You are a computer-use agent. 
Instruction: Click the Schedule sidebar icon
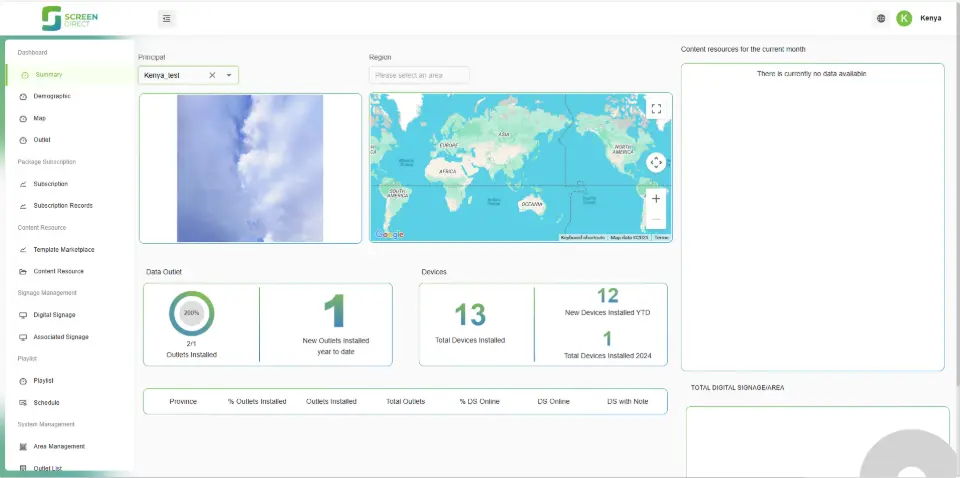tap(23, 403)
